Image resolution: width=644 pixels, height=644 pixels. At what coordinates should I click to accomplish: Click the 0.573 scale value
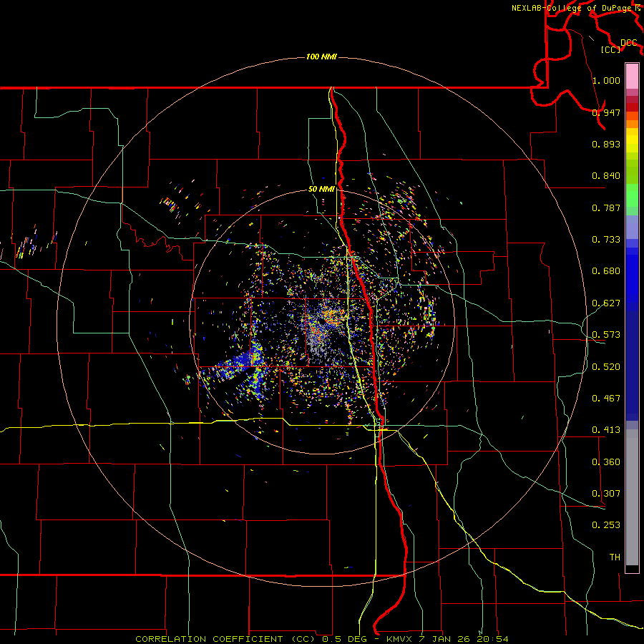tap(606, 334)
